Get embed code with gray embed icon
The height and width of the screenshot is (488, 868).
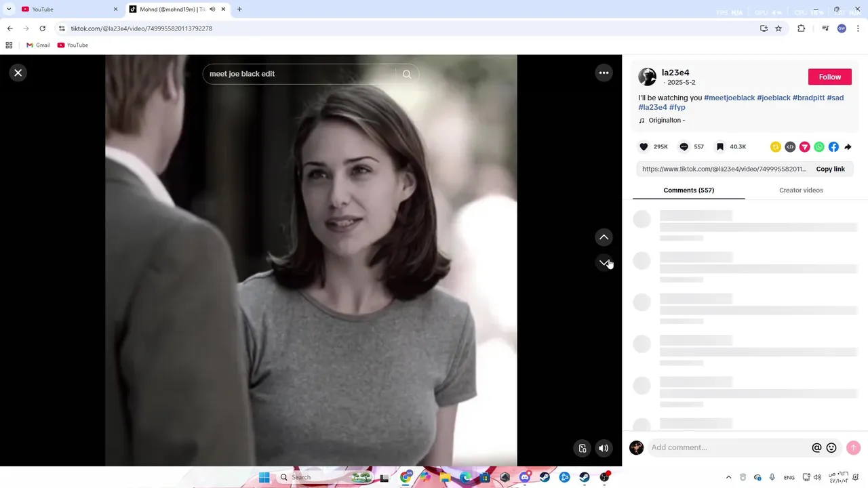coord(790,146)
